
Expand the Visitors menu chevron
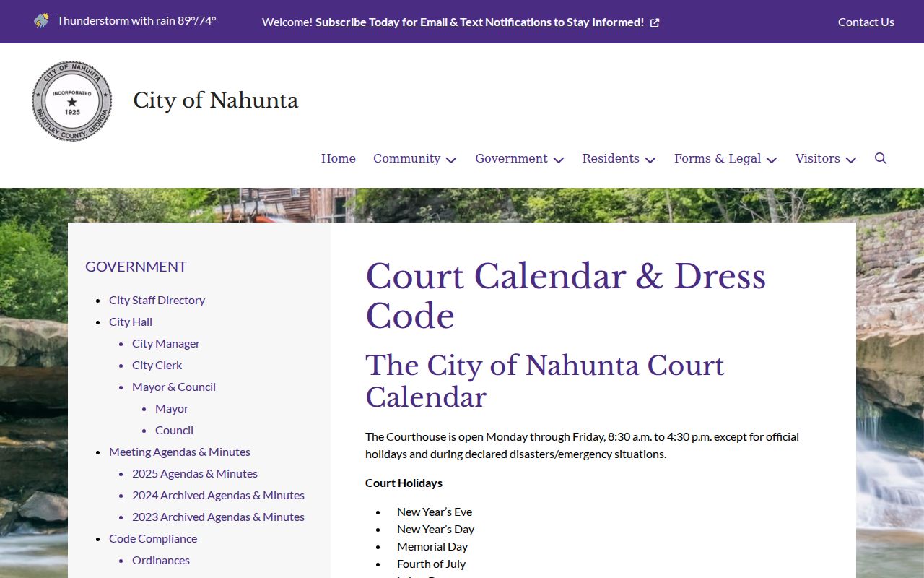click(851, 160)
